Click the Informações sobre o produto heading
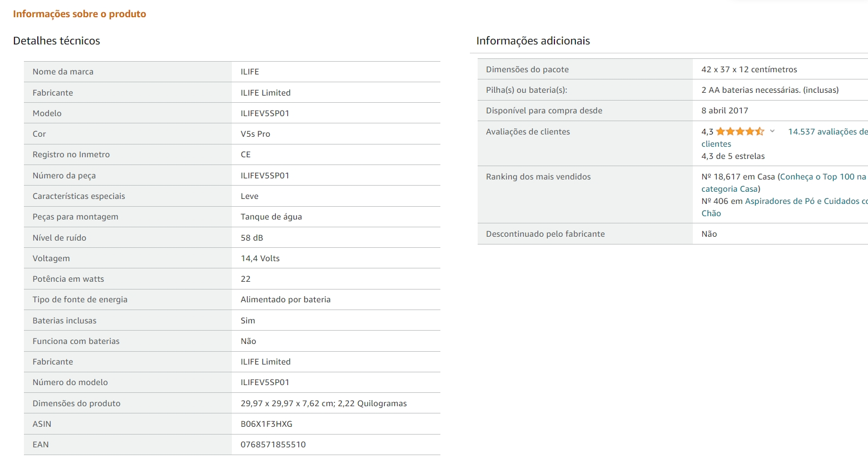This screenshot has width=868, height=459. click(x=80, y=14)
